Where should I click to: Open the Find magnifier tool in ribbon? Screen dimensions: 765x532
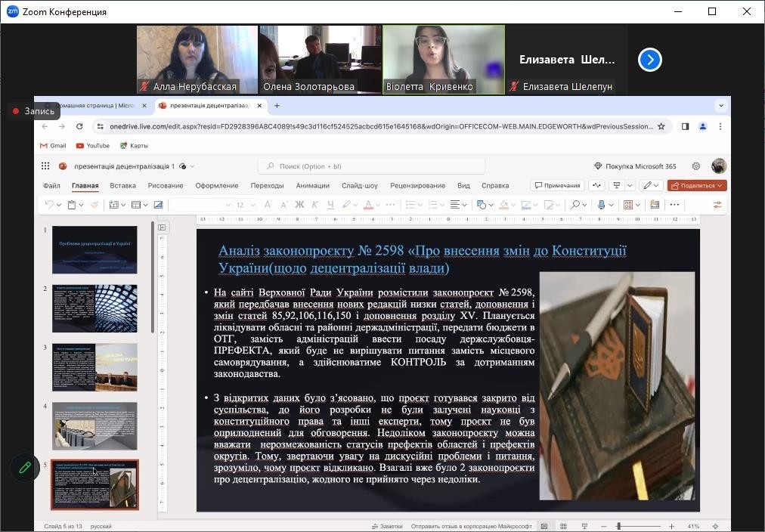tap(575, 205)
